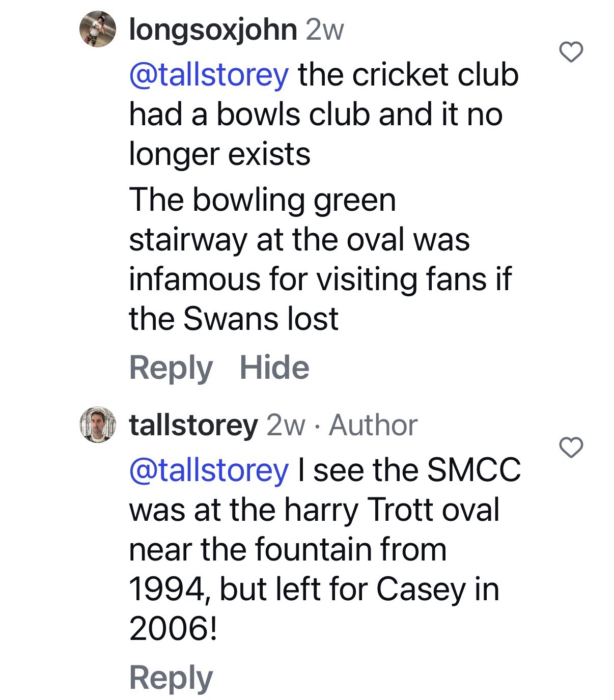The image size is (614, 700).
Task: Reply to longsoxjohn's comment
Action: click(171, 368)
